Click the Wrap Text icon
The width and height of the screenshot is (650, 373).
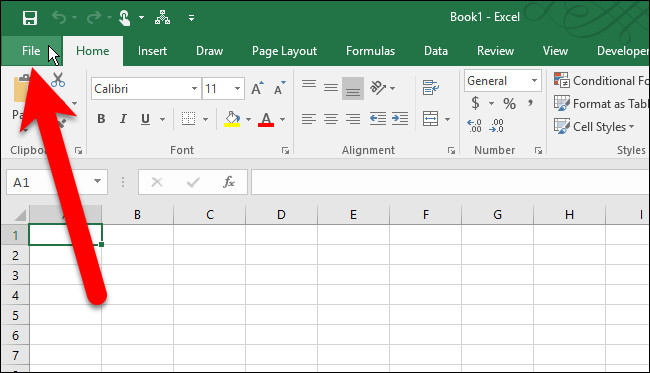(x=430, y=88)
